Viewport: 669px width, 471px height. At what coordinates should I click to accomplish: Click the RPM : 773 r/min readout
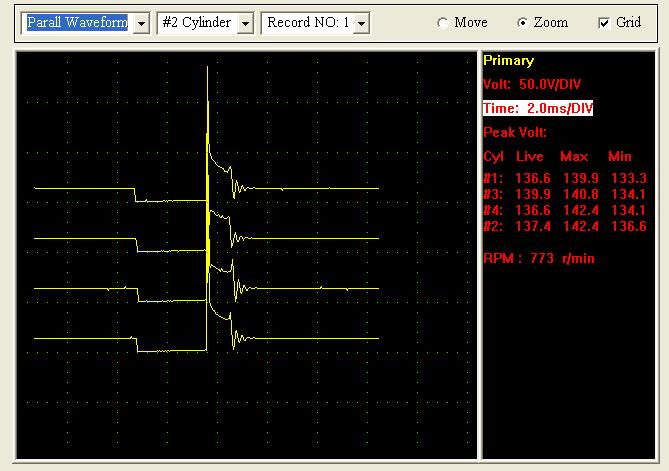coord(538,258)
